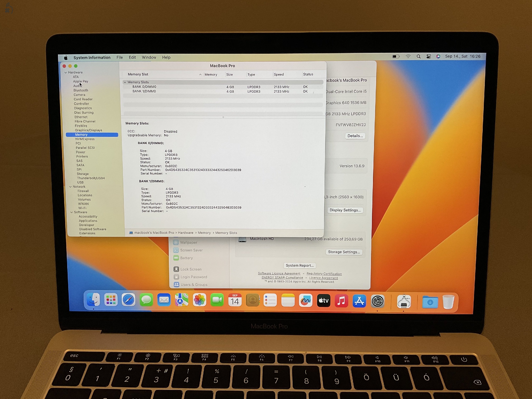The width and height of the screenshot is (532, 399).
Task: Open Control Centre in menu bar
Action: pos(429,57)
